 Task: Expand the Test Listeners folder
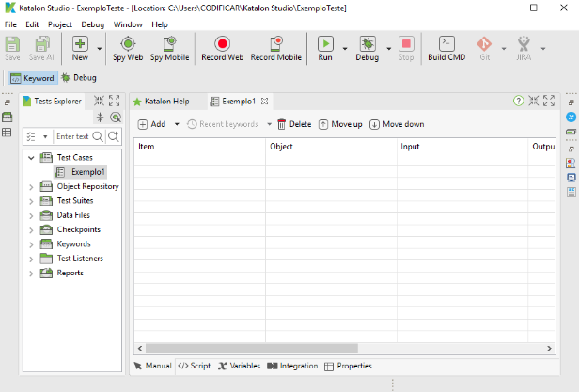tap(31, 259)
